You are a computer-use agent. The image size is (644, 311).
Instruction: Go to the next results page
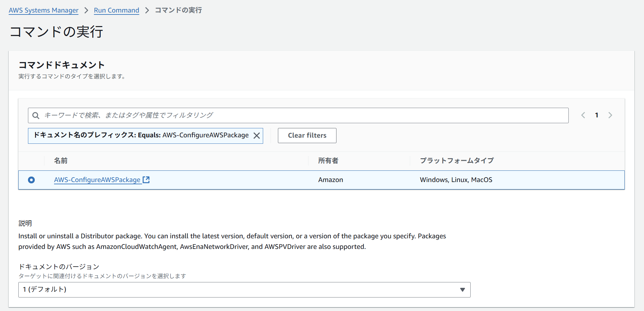[x=610, y=115]
